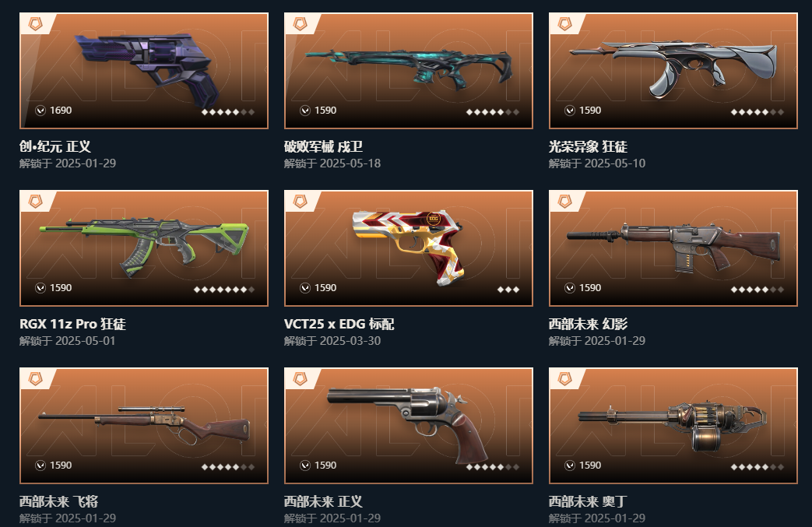Click the three level diamonds on VCT25 EDG card
This screenshot has width=812, height=527.
pyautogui.click(x=508, y=290)
